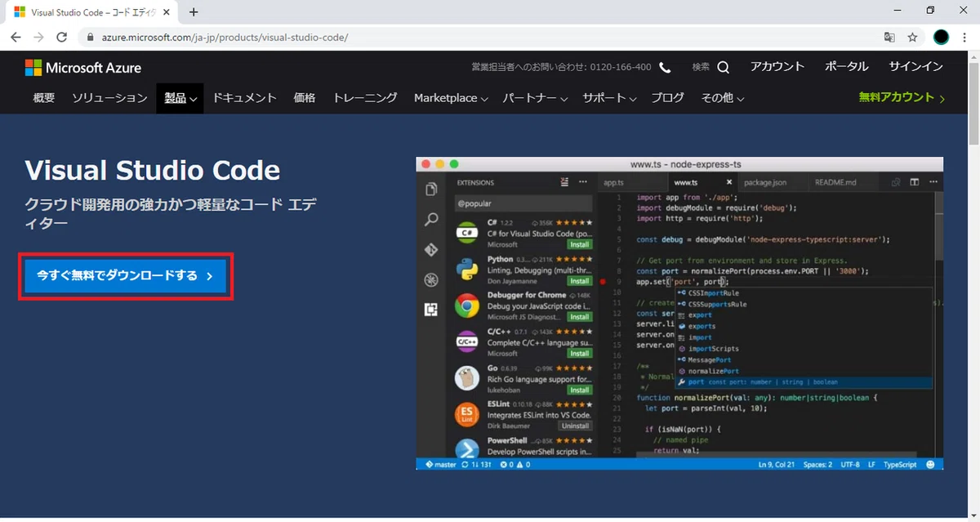The height and width of the screenshot is (522, 980).
Task: Click the @popular extensions search field
Action: (523, 203)
